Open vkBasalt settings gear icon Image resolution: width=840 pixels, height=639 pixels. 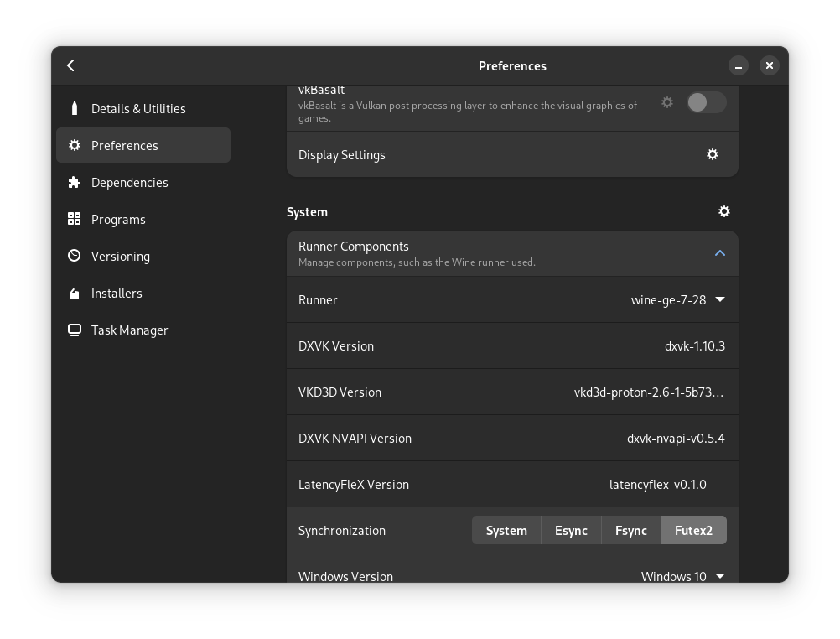coord(667,102)
